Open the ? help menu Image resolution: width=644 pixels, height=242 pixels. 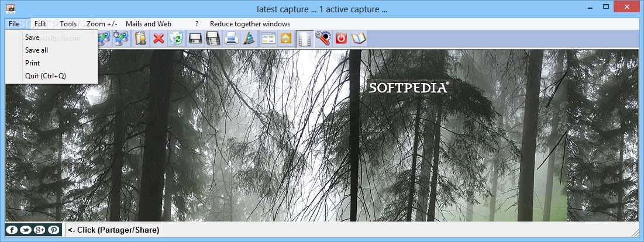click(197, 24)
